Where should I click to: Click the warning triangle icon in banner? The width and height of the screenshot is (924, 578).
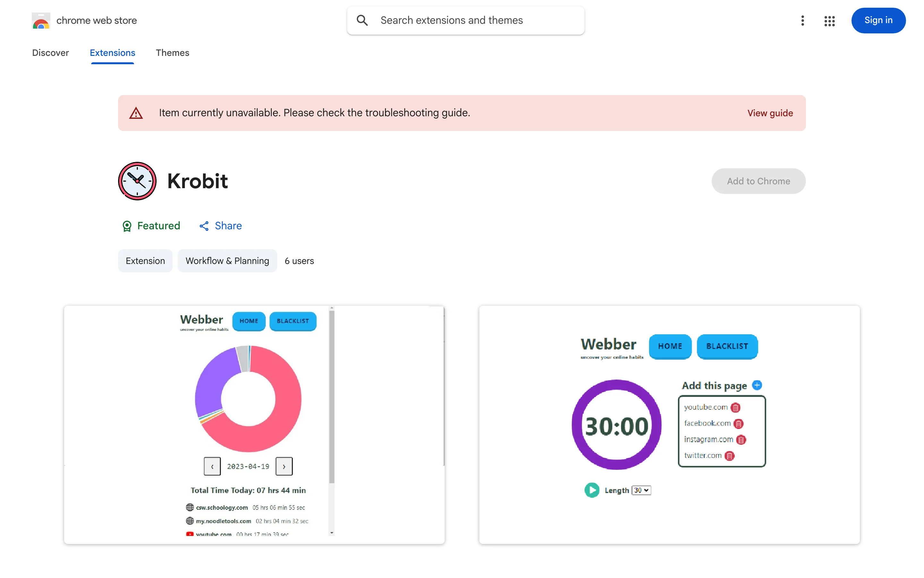pyautogui.click(x=136, y=113)
